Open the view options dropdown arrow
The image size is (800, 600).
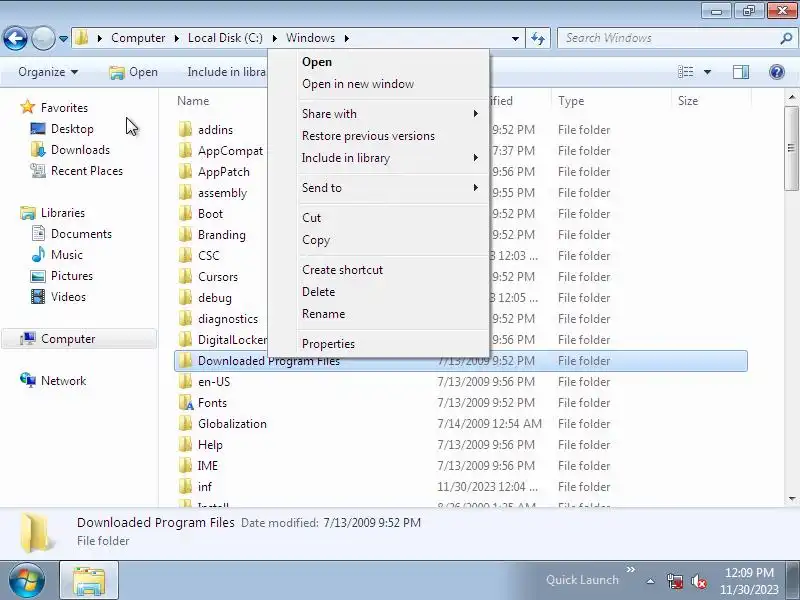click(x=707, y=72)
